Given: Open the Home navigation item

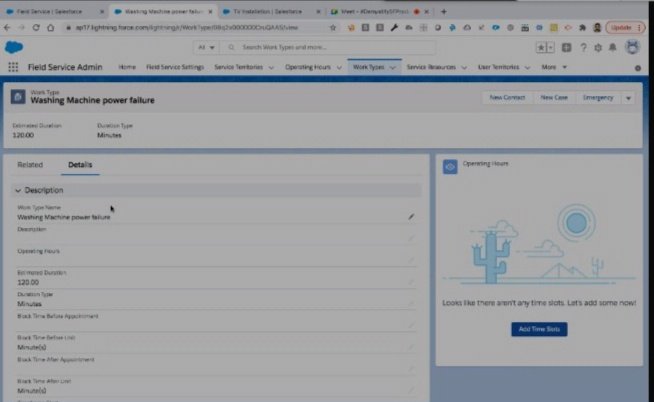Looking at the screenshot, I should coord(127,67).
